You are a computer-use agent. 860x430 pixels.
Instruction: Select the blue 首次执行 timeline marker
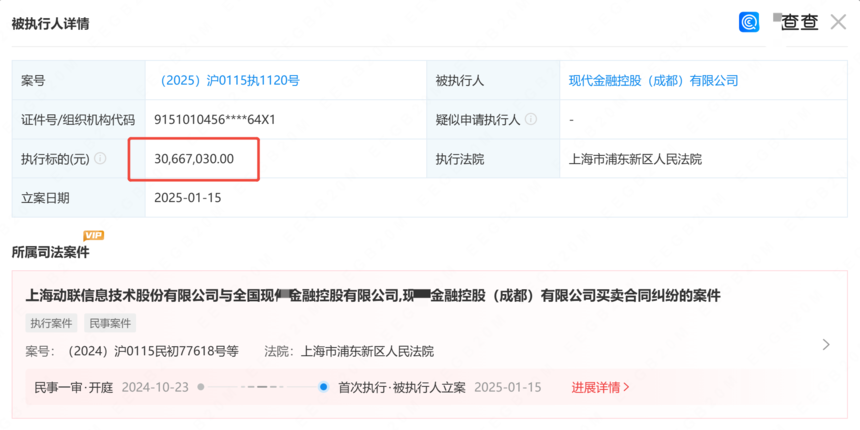coord(324,387)
